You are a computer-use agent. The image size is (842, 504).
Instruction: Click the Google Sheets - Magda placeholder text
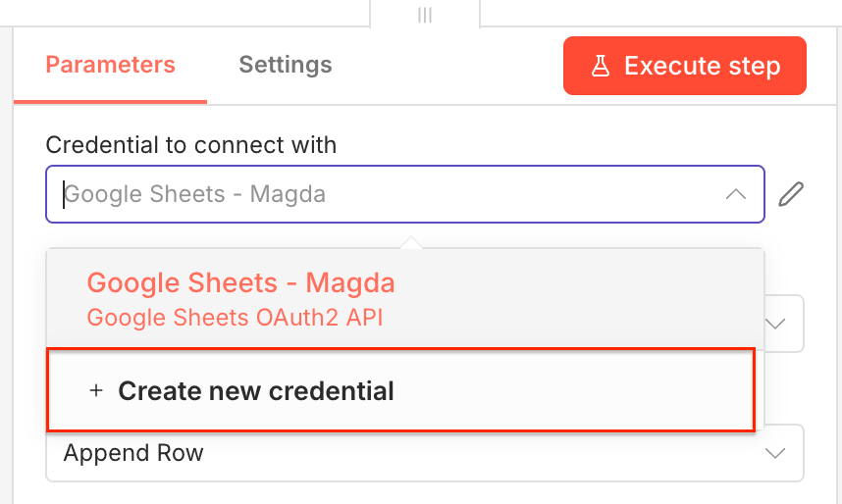[194, 194]
